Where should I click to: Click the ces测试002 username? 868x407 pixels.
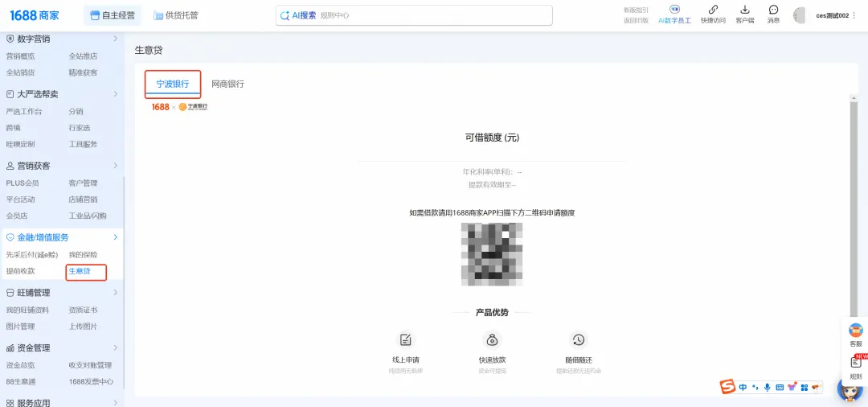(832, 15)
